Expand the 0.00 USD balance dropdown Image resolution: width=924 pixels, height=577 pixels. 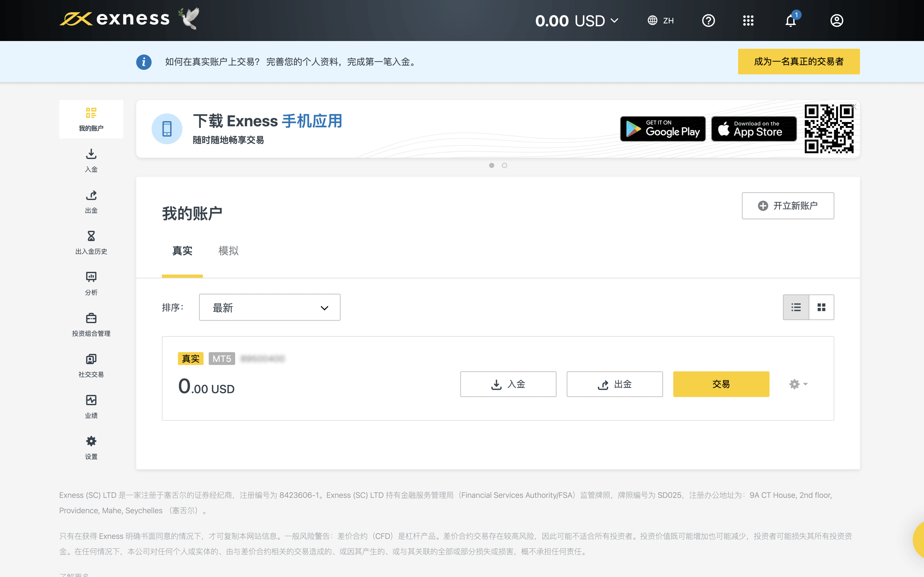577,21
